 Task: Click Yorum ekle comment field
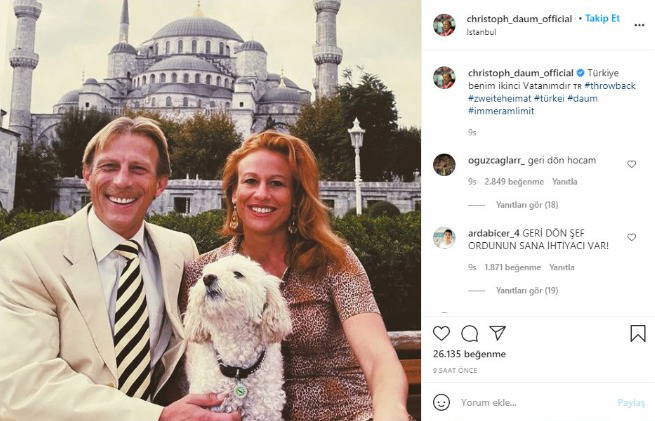[x=535, y=403]
